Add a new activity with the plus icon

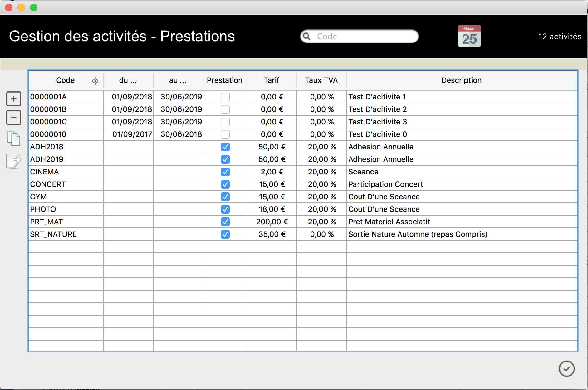13,98
